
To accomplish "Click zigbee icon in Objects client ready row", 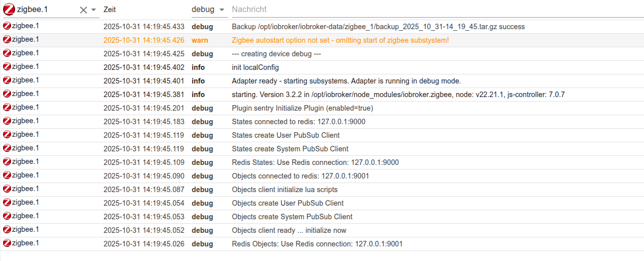I will point(7,230).
